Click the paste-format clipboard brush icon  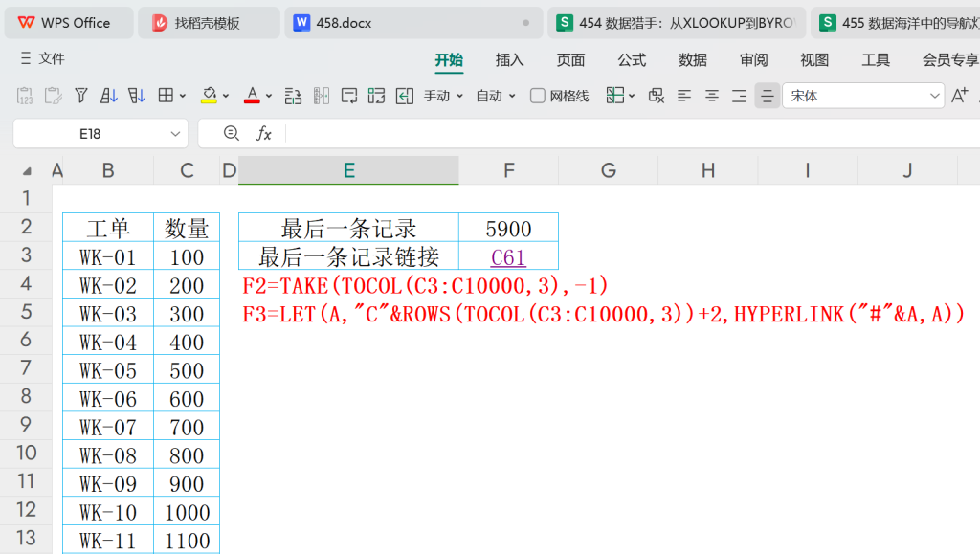click(x=54, y=96)
